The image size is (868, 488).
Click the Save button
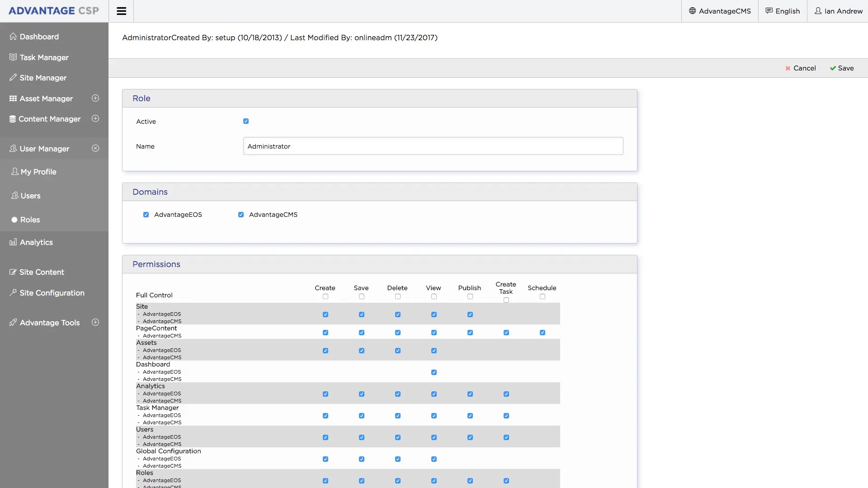click(842, 68)
